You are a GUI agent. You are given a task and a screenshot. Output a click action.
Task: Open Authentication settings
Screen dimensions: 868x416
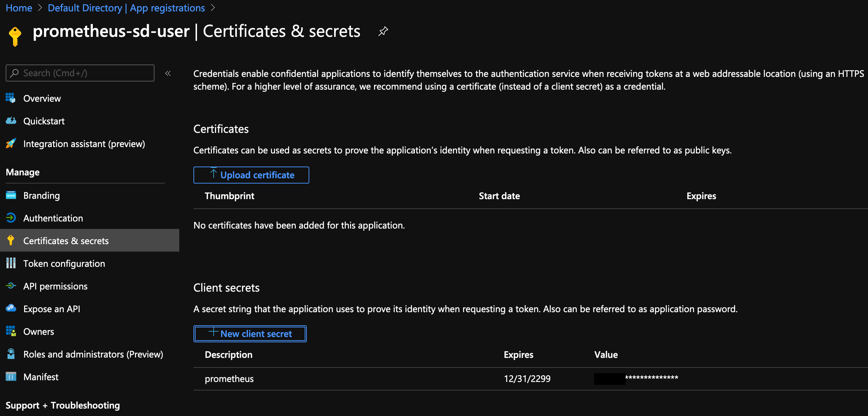tap(53, 218)
